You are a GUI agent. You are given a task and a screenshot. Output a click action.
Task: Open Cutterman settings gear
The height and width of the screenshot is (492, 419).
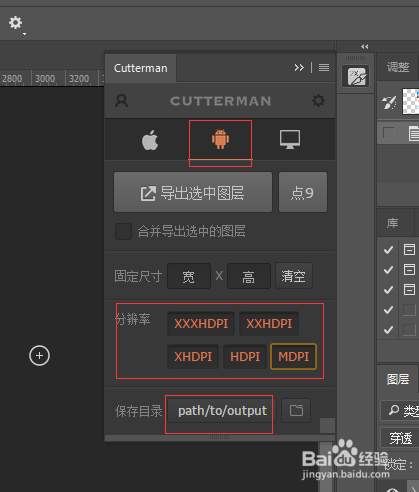pos(318,100)
